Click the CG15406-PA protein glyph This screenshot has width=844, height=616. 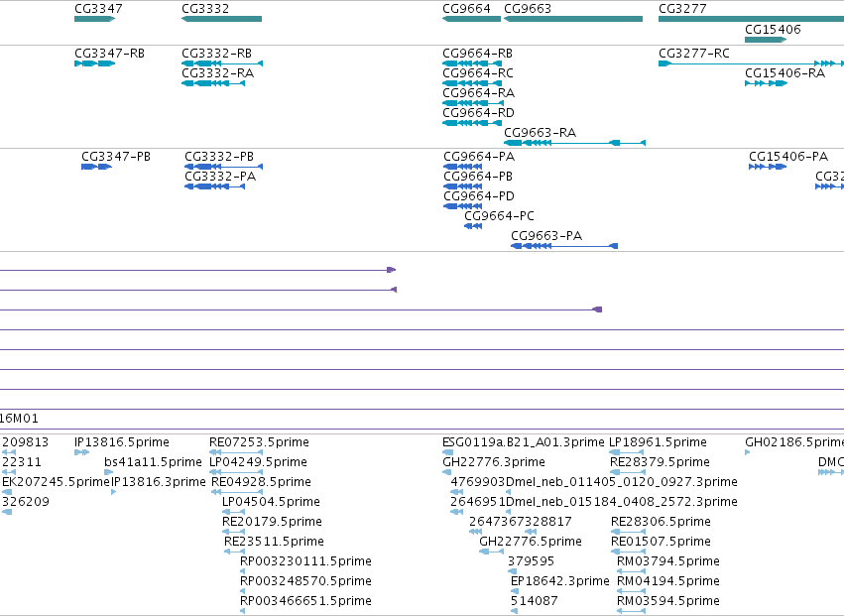click(x=768, y=167)
